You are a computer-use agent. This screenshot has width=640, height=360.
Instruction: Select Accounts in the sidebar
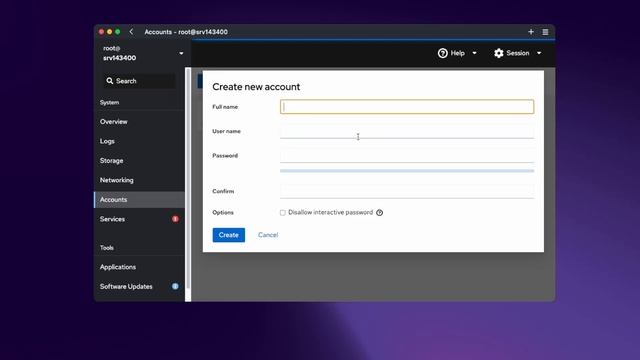[x=139, y=200]
